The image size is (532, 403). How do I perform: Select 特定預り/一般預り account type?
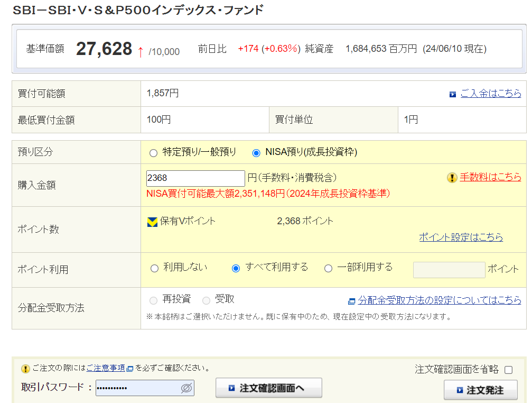154,153
